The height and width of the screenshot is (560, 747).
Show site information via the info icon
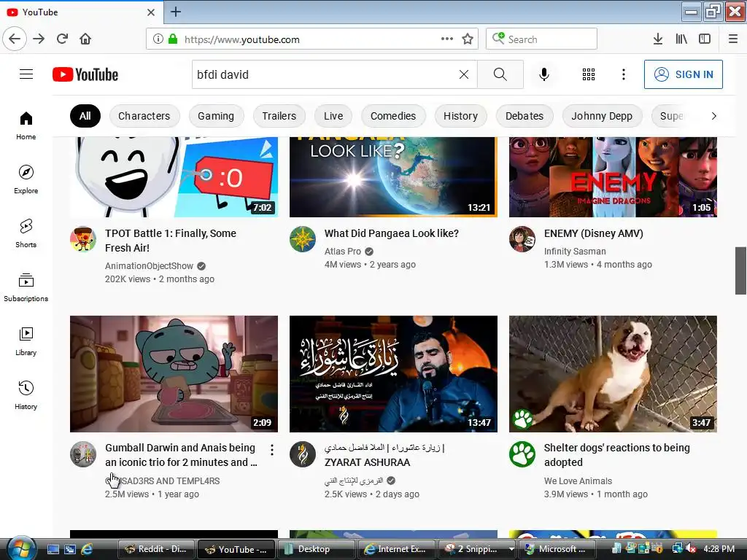pyautogui.click(x=158, y=39)
